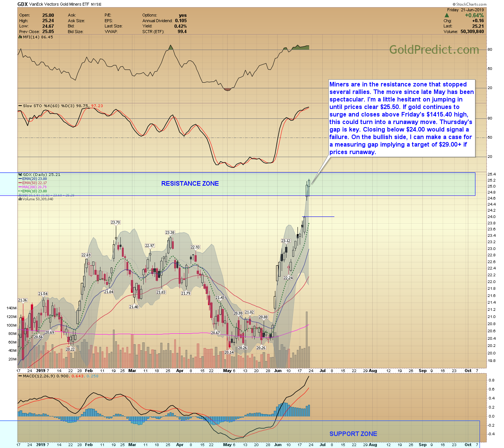Click the "MACD(12,26,9)" indicator label

point(39,376)
